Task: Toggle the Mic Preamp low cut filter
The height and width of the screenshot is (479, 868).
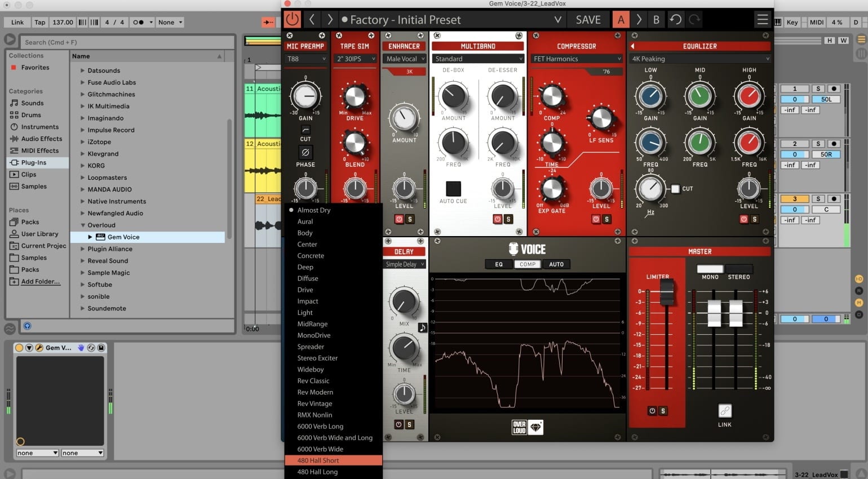Action: click(x=305, y=130)
